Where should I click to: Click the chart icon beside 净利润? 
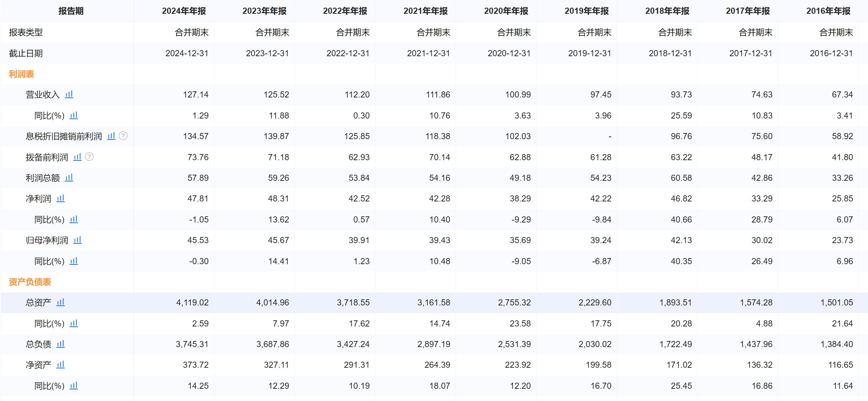point(60,198)
